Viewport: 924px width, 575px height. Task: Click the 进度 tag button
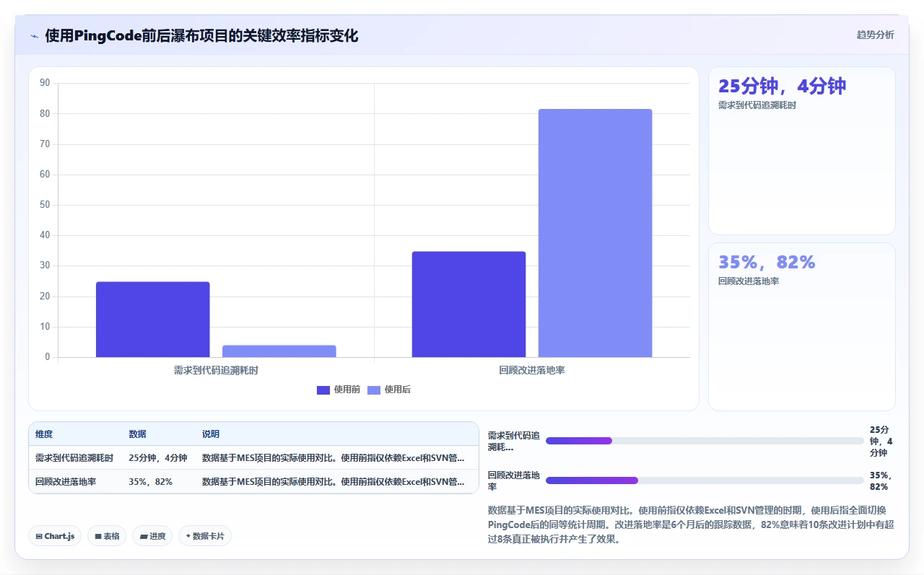[152, 536]
